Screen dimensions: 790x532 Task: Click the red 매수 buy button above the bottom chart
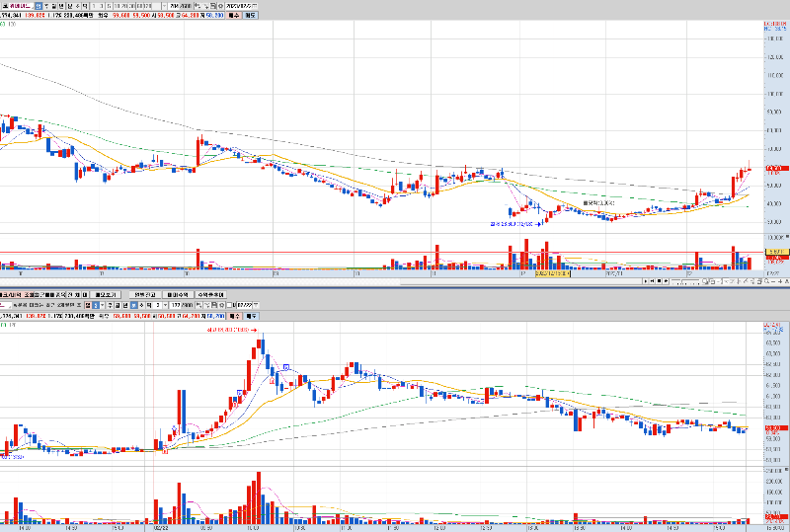(234, 316)
